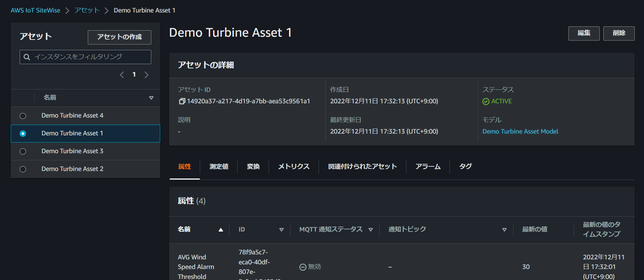Click the 編集 button
Image resolution: width=644 pixels, height=280 pixels.
coord(584,33)
